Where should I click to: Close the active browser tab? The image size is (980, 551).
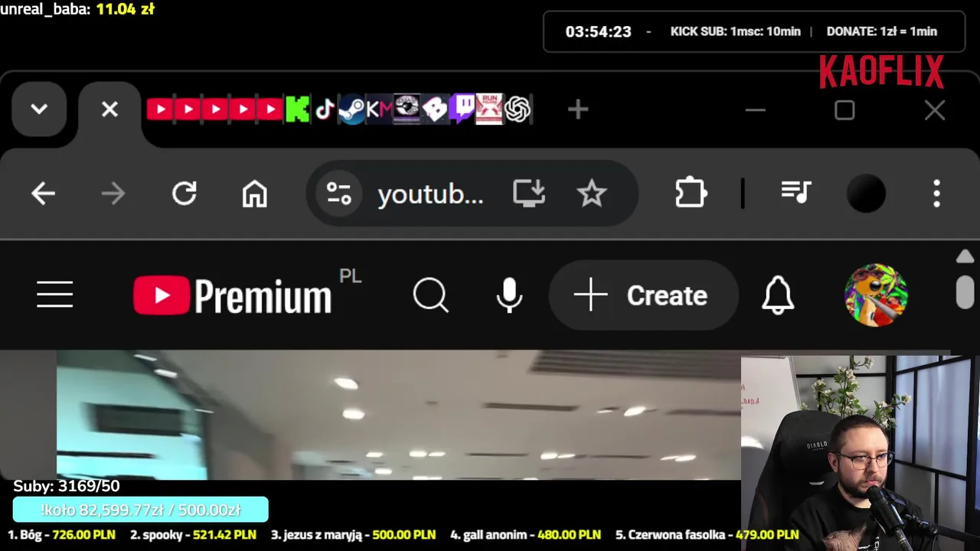(109, 109)
